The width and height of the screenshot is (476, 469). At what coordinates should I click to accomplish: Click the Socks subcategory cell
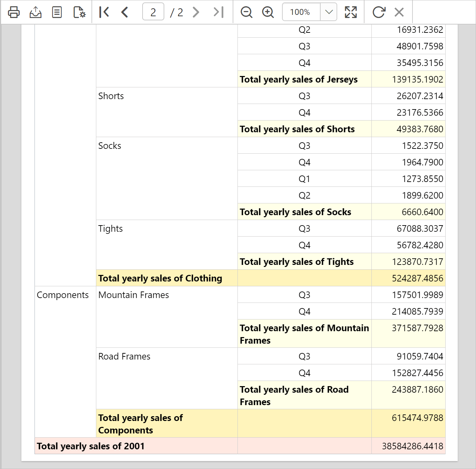(167, 179)
